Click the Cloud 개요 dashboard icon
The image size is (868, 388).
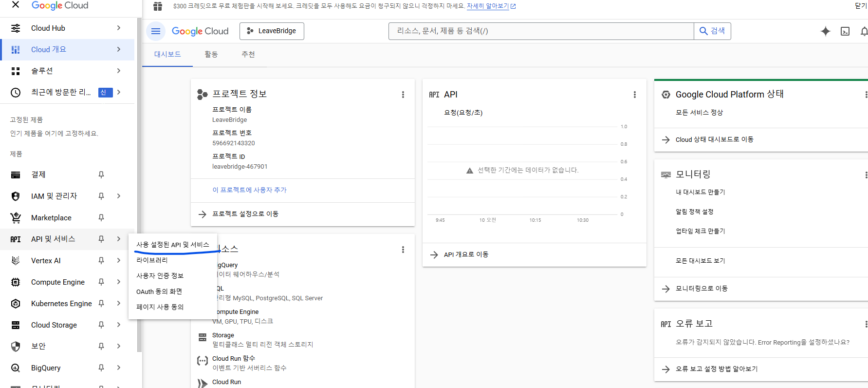point(16,50)
